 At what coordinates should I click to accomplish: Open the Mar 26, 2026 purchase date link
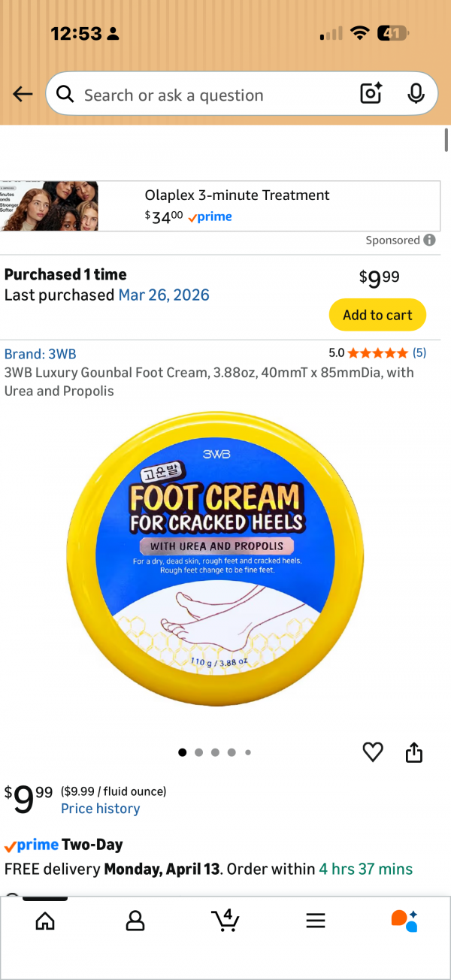[x=164, y=295]
